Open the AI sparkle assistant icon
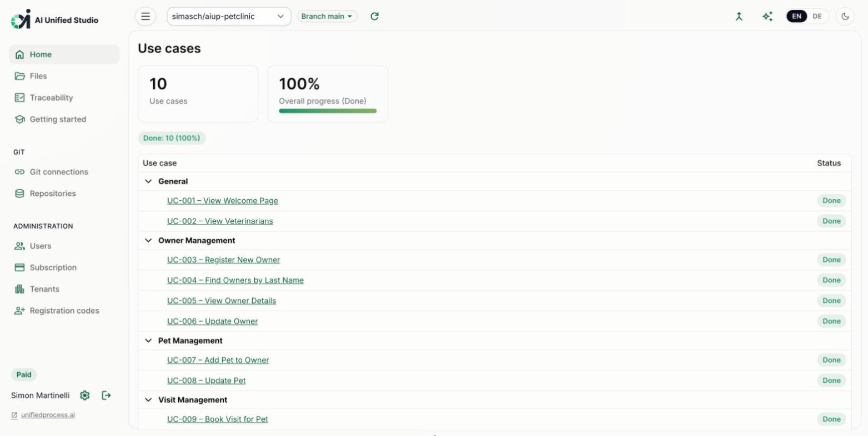The width and height of the screenshot is (868, 436). (x=767, y=16)
